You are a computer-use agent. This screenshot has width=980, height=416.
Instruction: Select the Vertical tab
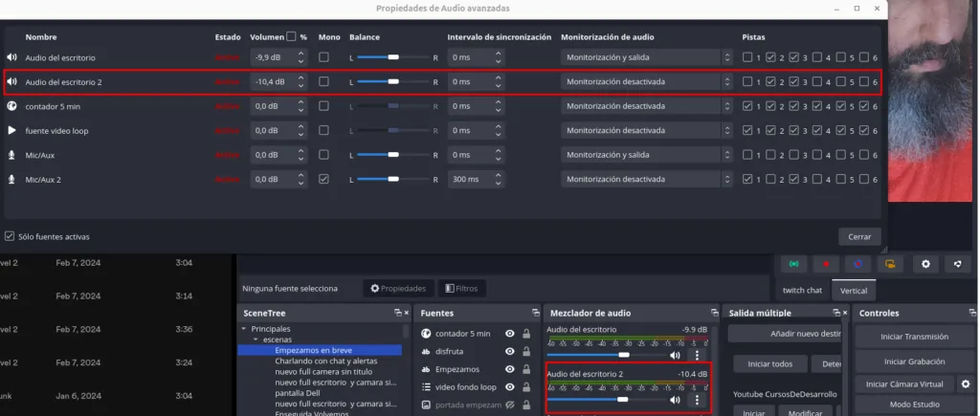[853, 290]
